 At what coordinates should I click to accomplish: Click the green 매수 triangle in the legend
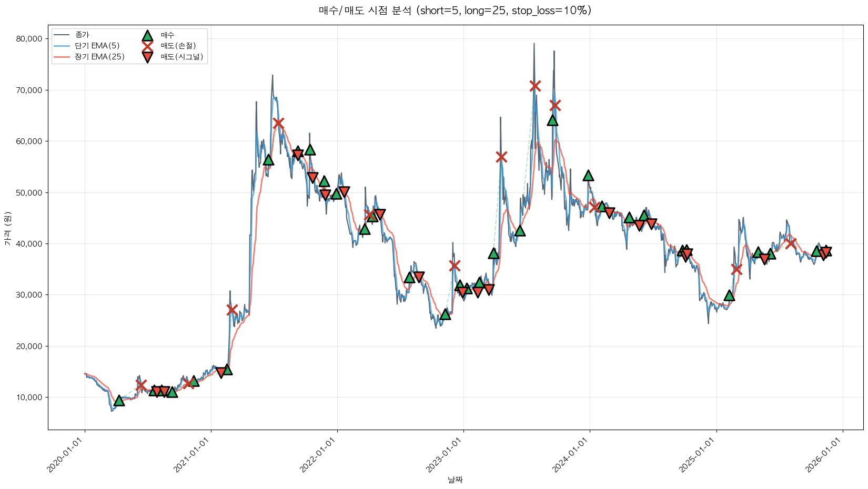(147, 35)
